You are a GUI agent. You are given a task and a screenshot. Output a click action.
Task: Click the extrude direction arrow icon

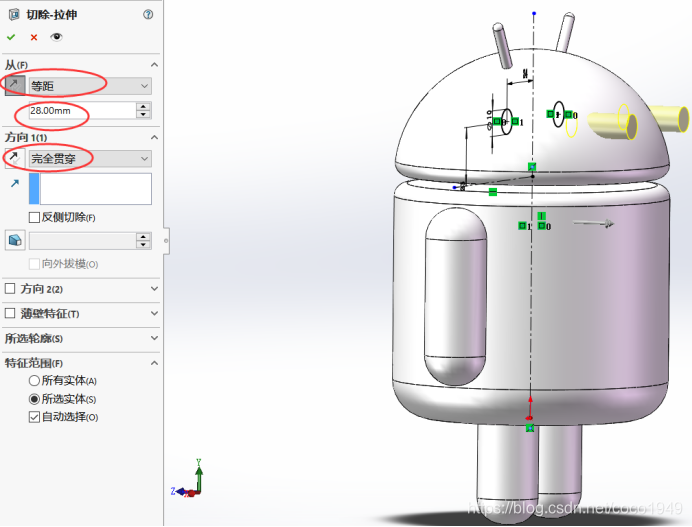point(15,183)
